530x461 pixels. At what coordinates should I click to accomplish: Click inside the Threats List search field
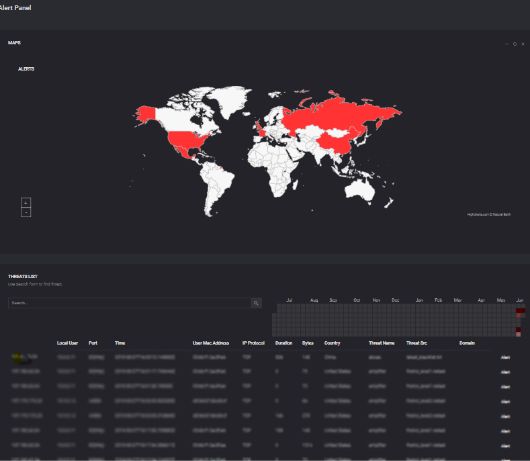click(x=129, y=303)
